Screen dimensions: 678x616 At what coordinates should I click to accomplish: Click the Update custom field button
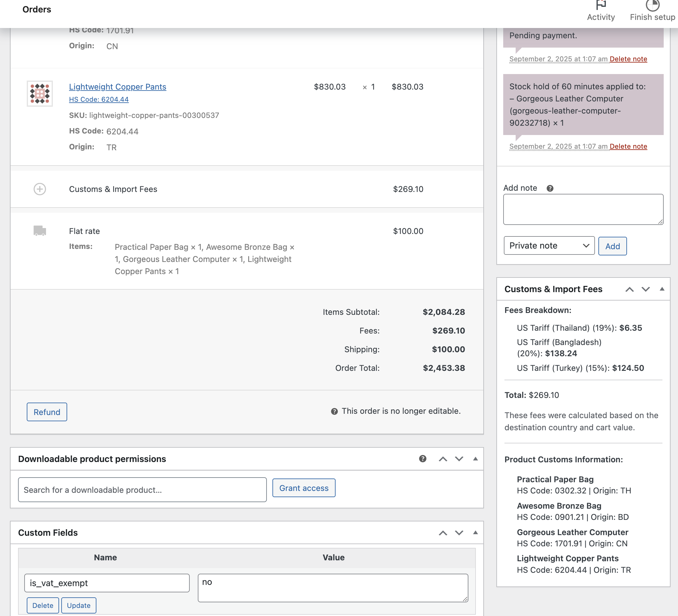78,605
